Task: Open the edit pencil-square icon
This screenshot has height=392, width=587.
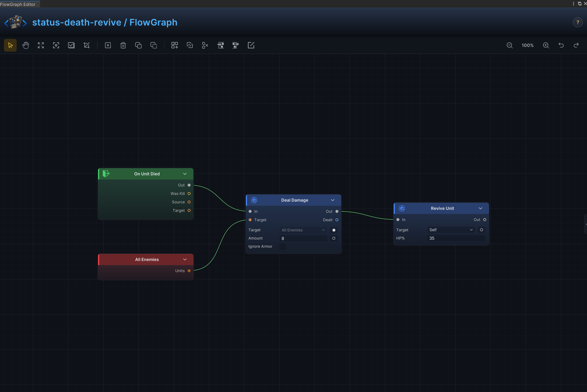Action: point(251,45)
